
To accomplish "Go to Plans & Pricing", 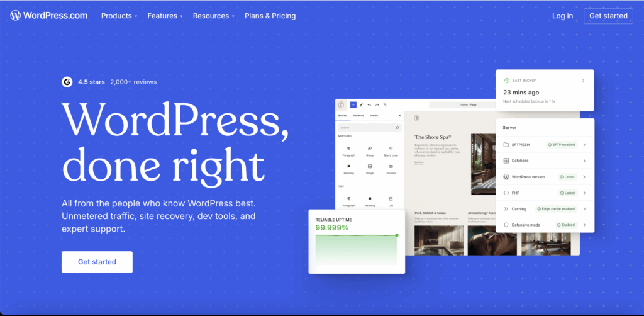I will coord(270,16).
